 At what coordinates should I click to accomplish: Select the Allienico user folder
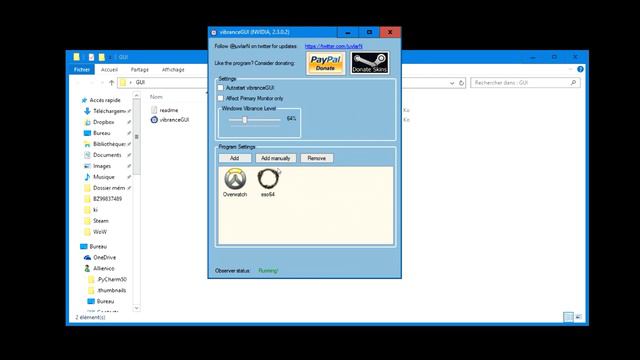click(99, 269)
